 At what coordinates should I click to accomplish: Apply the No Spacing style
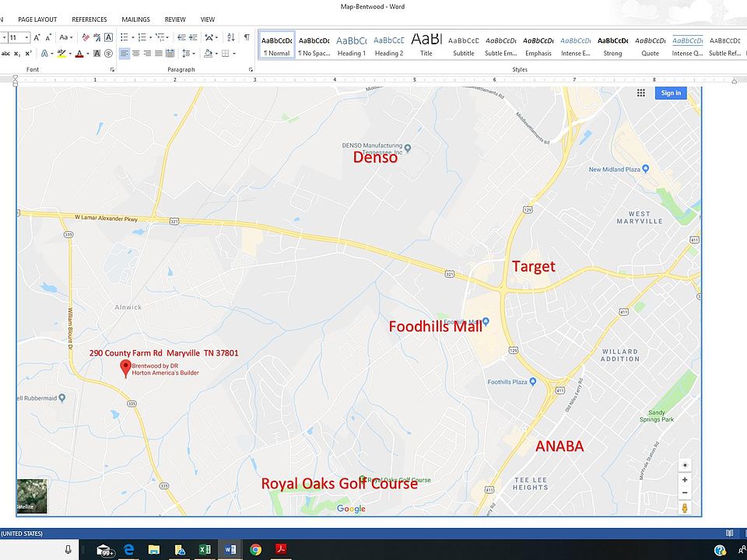pyautogui.click(x=314, y=45)
